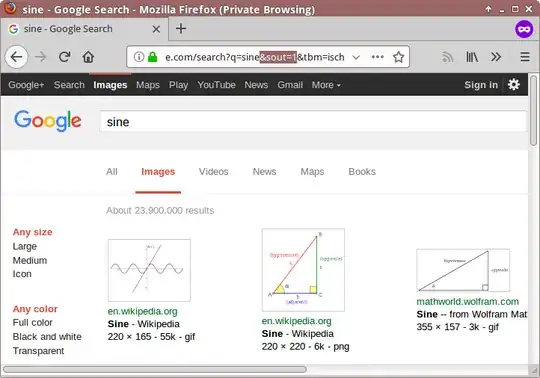Open page actions three-dot menu
Screen dimensions: 540x378
(x=377, y=57)
